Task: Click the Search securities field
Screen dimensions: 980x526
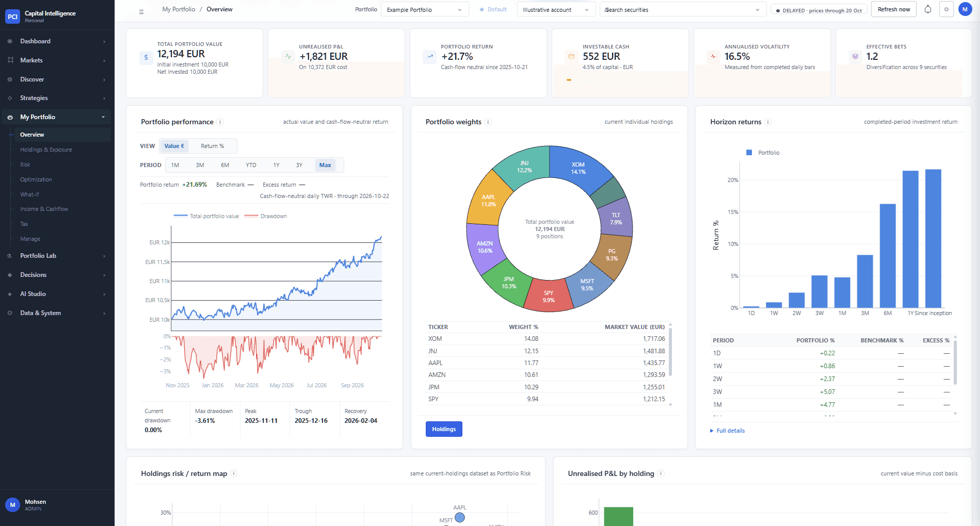Action: (x=682, y=10)
